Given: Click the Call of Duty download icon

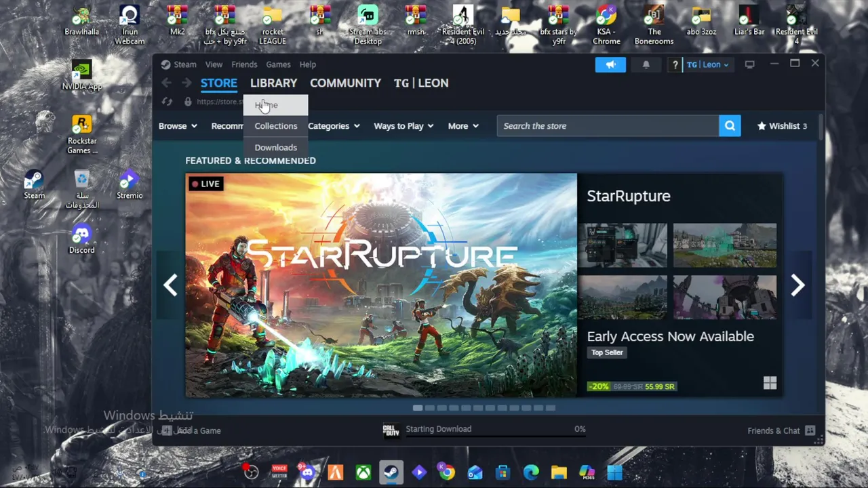Looking at the screenshot, I should coord(391,430).
